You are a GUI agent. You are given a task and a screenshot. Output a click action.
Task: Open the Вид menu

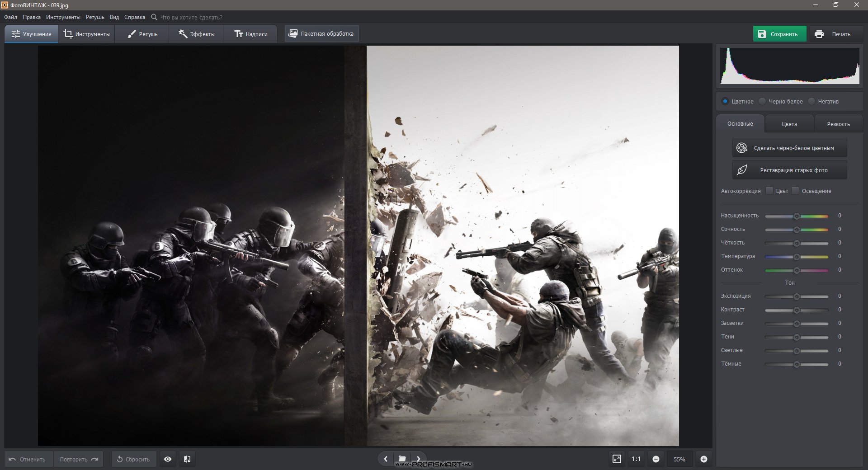pyautogui.click(x=114, y=17)
